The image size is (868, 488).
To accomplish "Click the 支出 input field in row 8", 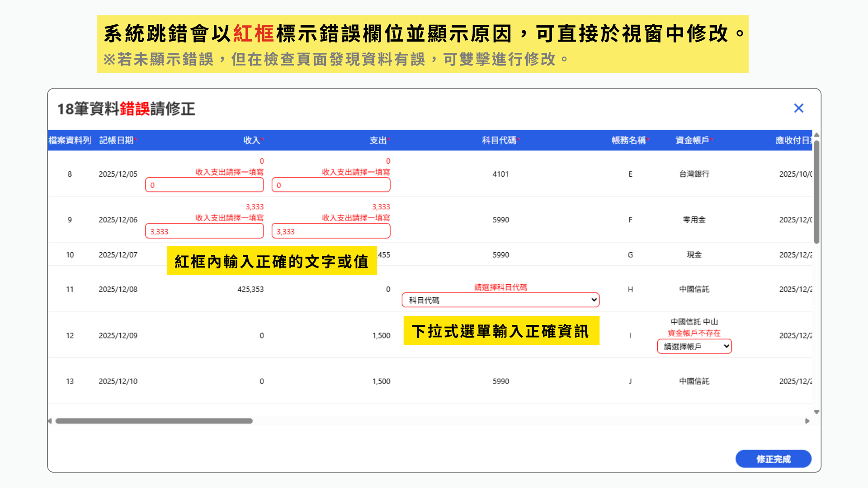I will pos(331,185).
